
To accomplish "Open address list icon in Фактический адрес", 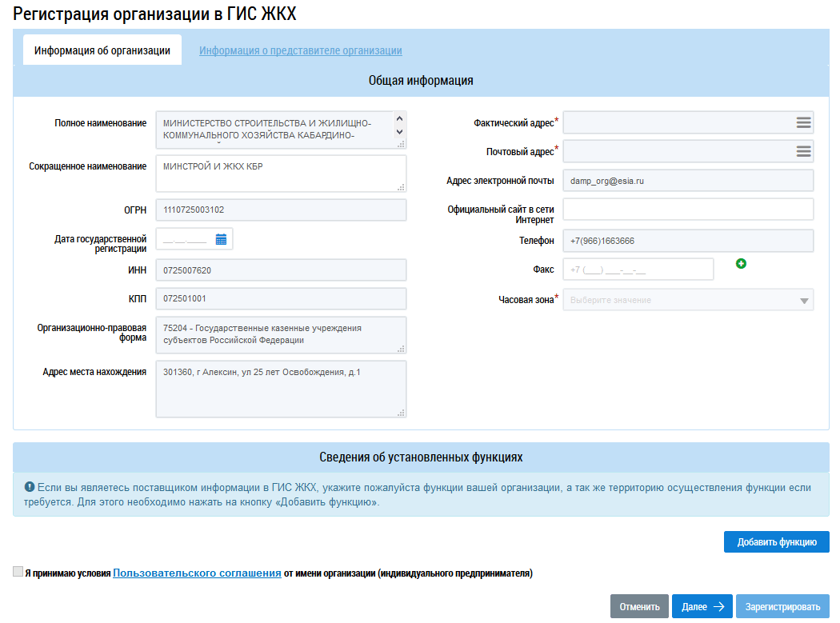I will 803,123.
